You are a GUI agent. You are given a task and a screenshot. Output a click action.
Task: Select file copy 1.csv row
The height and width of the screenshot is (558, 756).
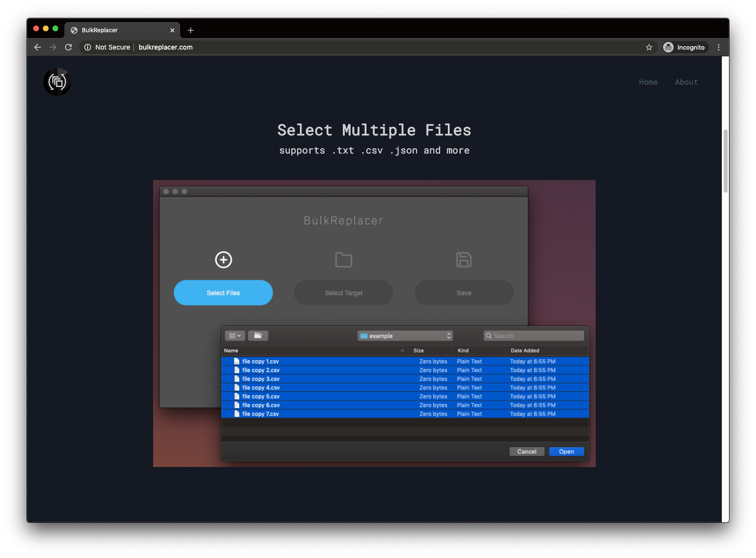pos(405,362)
